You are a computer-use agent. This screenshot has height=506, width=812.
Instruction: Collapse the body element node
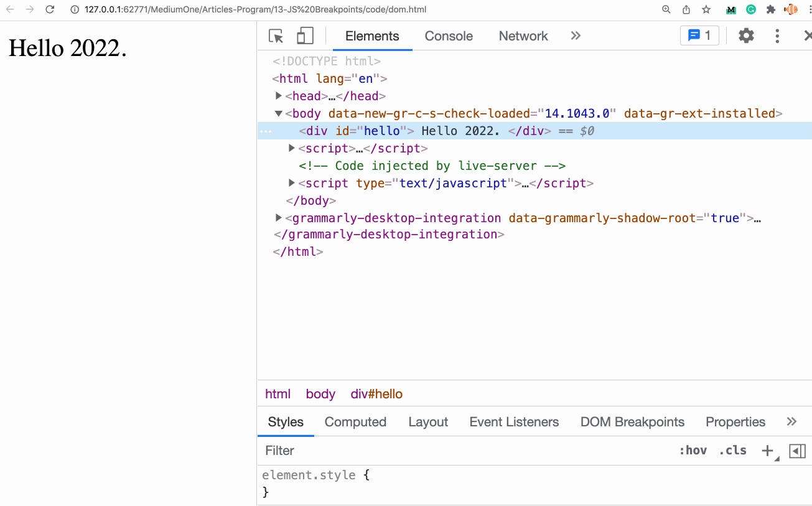[279, 113]
